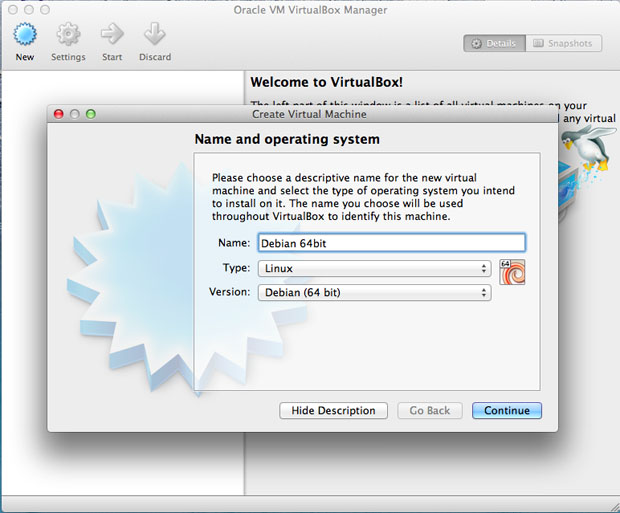This screenshot has width=620, height=513.
Task: Close the Create Virtual Machine dialog
Action: click(x=59, y=114)
